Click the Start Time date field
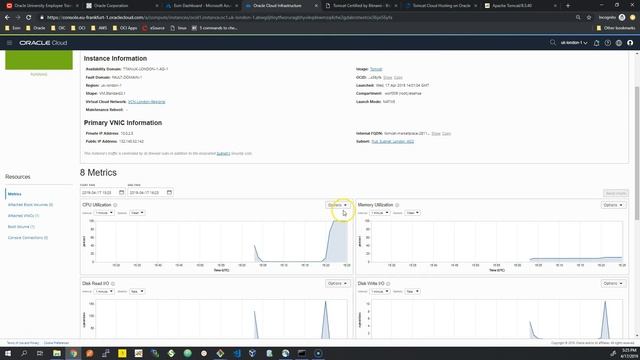Image resolution: width=640 pixels, height=360 pixels. point(103,192)
